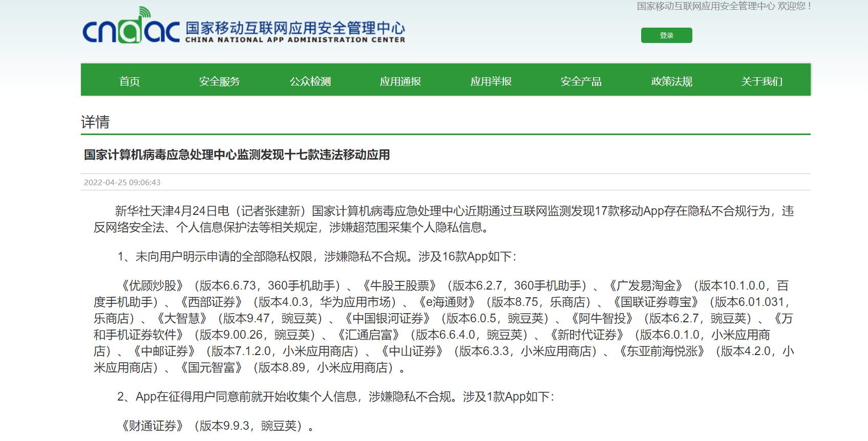
Task: Click the welcome text 欢迎您！
Action: pos(795,6)
